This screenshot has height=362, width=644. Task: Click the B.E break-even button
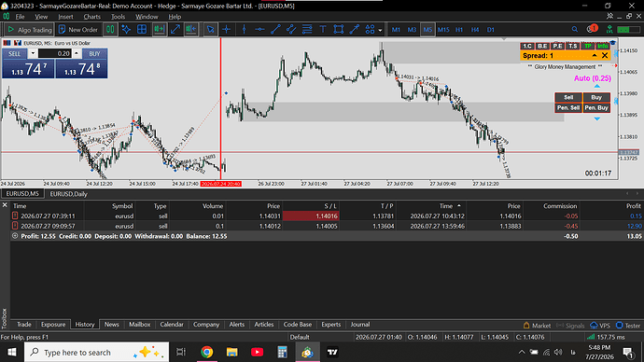(x=542, y=46)
